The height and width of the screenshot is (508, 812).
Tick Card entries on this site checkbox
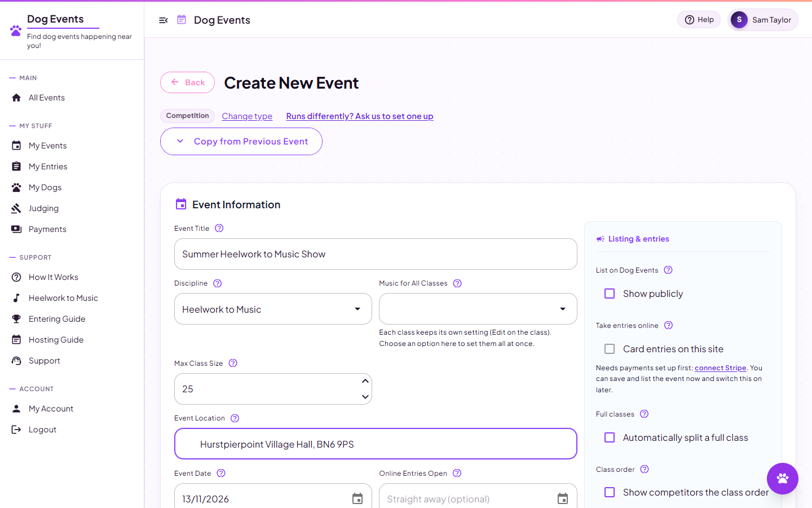pos(610,349)
